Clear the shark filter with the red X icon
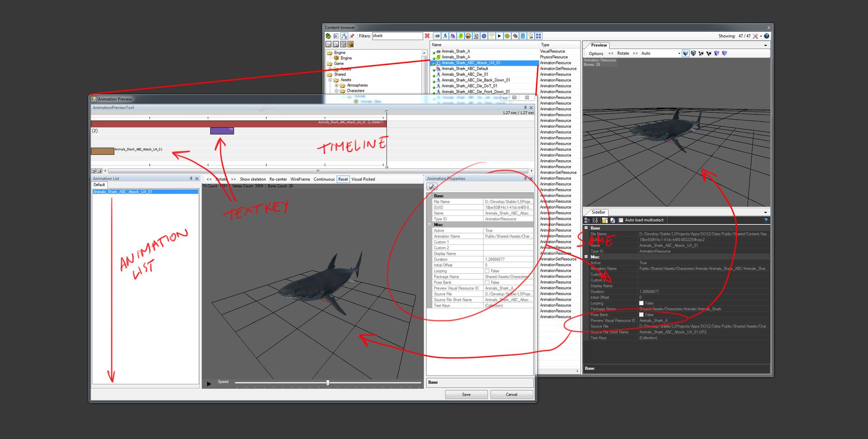 coord(427,36)
